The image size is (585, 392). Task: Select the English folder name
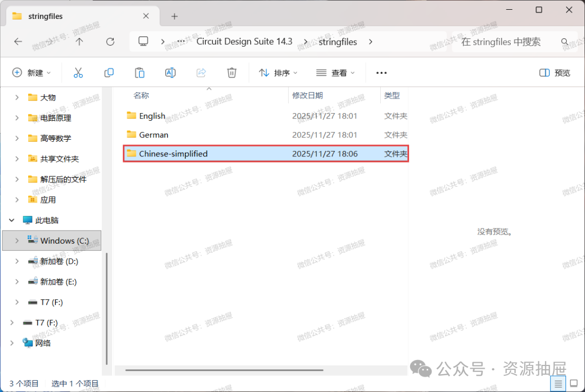(152, 116)
